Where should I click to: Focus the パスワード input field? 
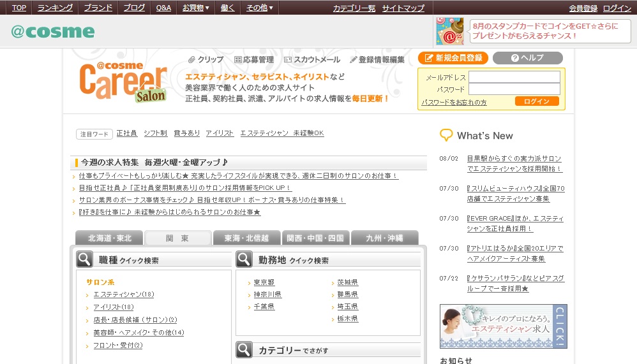(514, 89)
